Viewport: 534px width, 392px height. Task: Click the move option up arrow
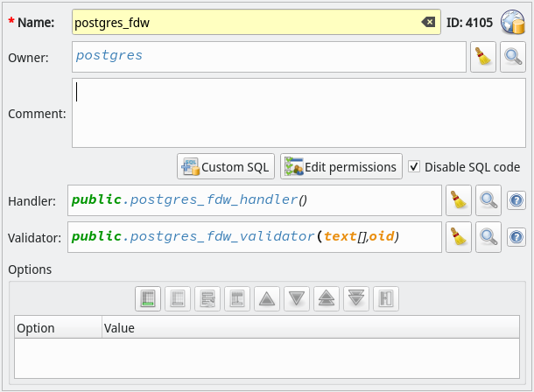click(x=267, y=298)
